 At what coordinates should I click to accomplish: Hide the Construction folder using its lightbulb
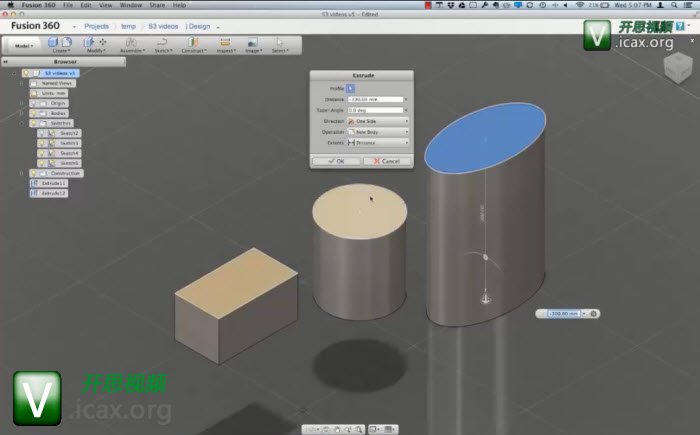[x=35, y=173]
